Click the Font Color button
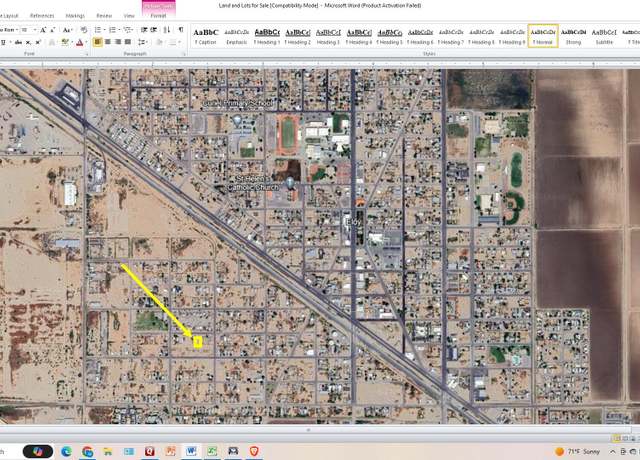This screenshot has height=460, width=640. pos(80,42)
